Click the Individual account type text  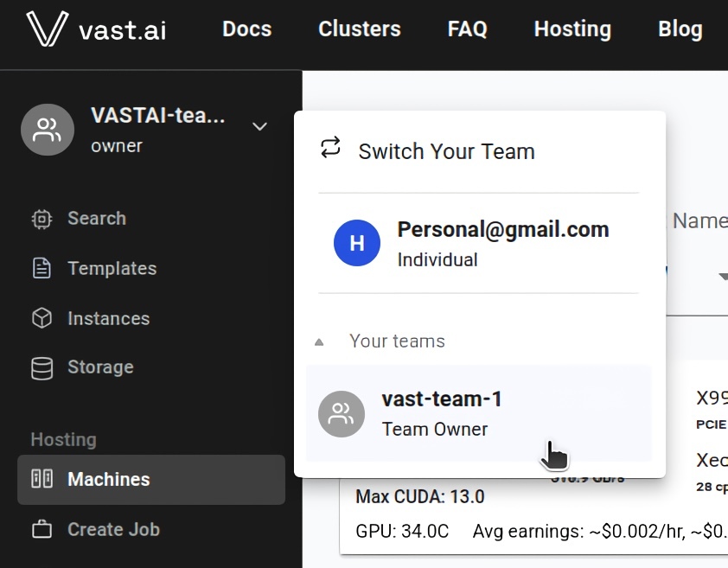[x=437, y=259]
